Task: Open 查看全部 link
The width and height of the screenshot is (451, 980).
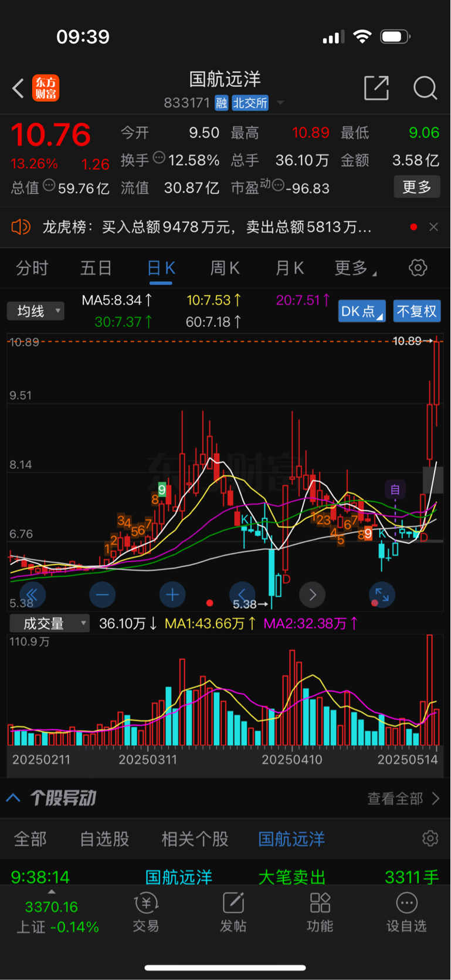Action: click(x=403, y=799)
